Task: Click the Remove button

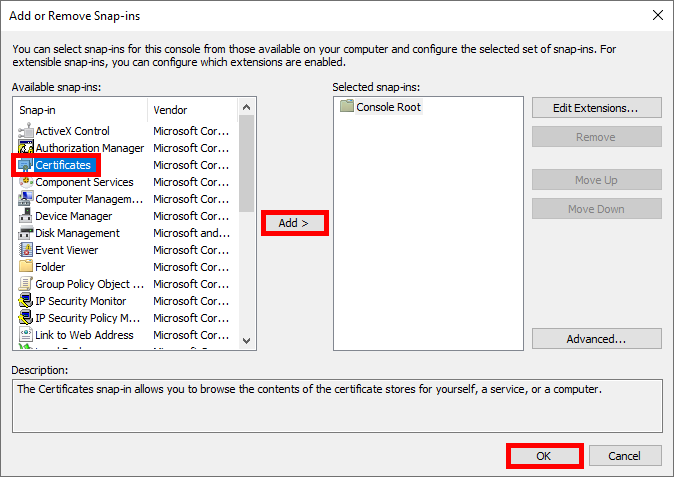Action: pos(596,137)
